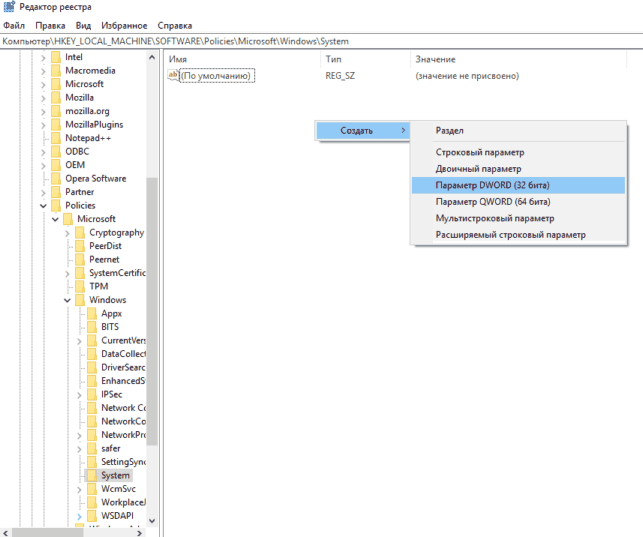Expand the WSDAPI key
Image resolution: width=643 pixels, height=537 pixels.
[x=79, y=517]
